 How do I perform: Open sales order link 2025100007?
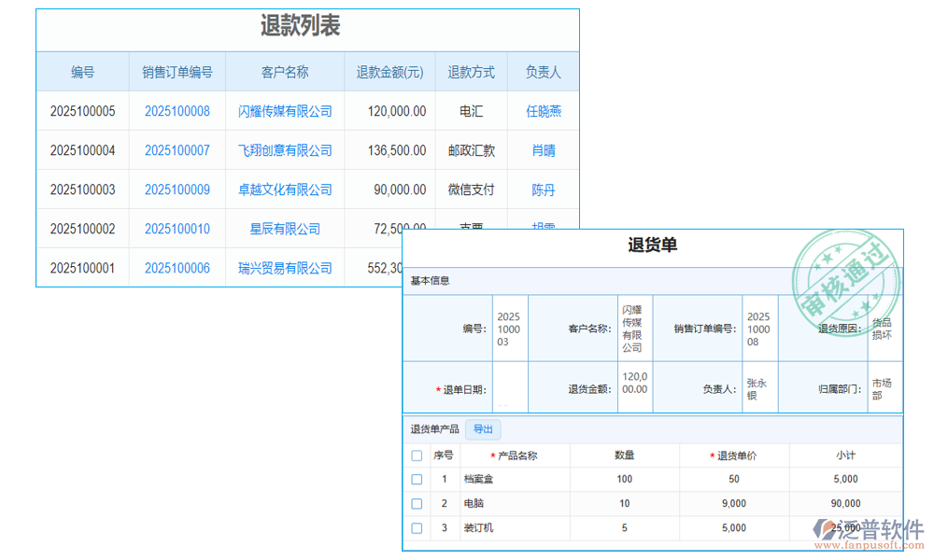pyautogui.click(x=178, y=149)
